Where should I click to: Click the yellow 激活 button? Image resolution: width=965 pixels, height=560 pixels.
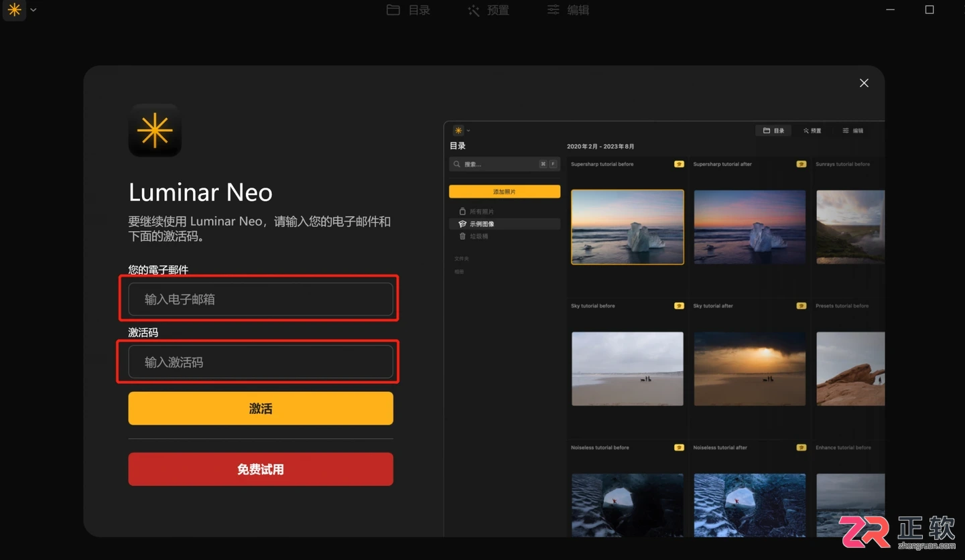point(261,408)
